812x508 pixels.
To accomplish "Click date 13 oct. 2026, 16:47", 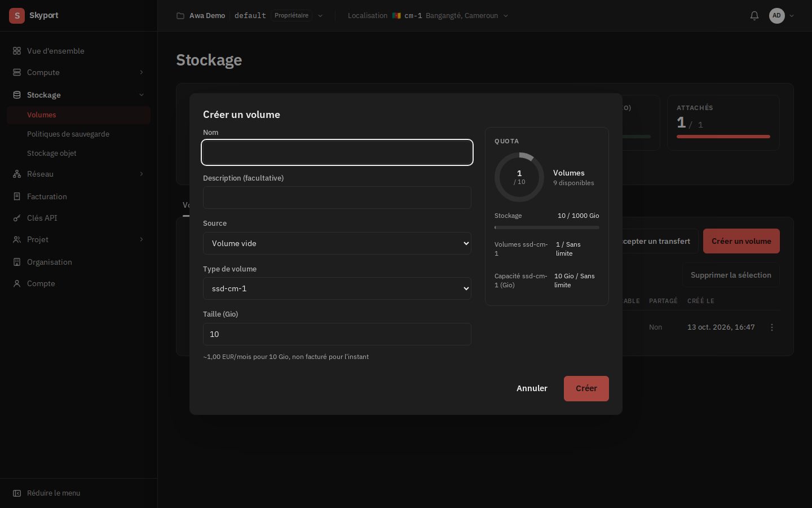I will tap(721, 327).
